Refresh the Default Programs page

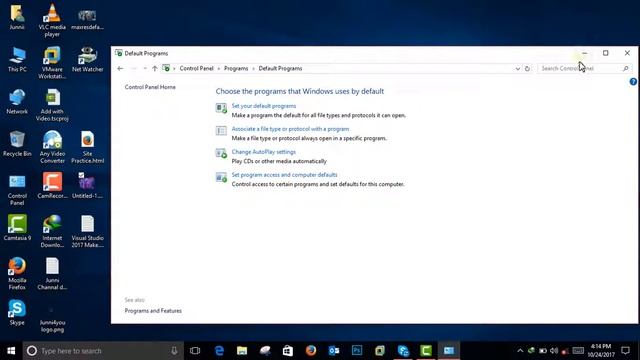(527, 69)
